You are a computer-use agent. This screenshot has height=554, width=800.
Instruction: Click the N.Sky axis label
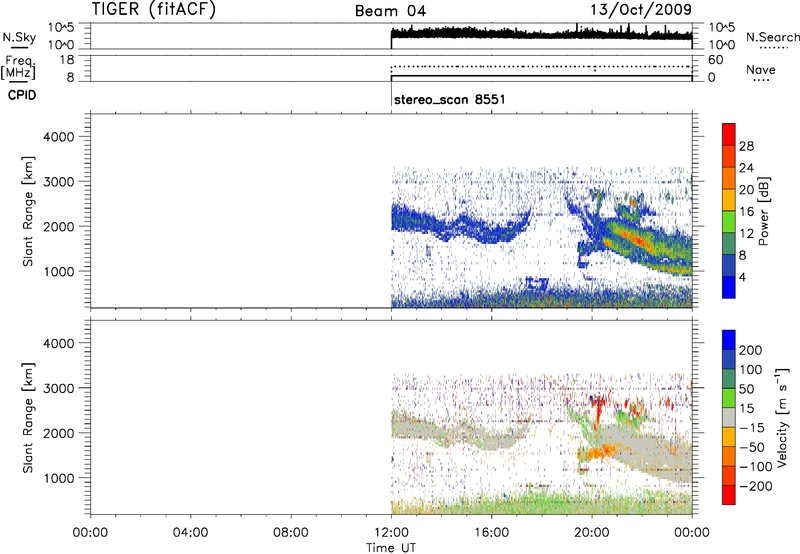[x=19, y=37]
